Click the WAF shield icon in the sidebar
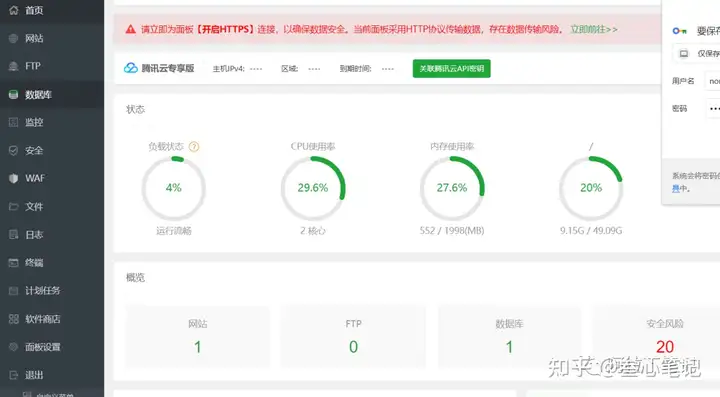Image resolution: width=720 pixels, height=397 pixels. click(14, 179)
